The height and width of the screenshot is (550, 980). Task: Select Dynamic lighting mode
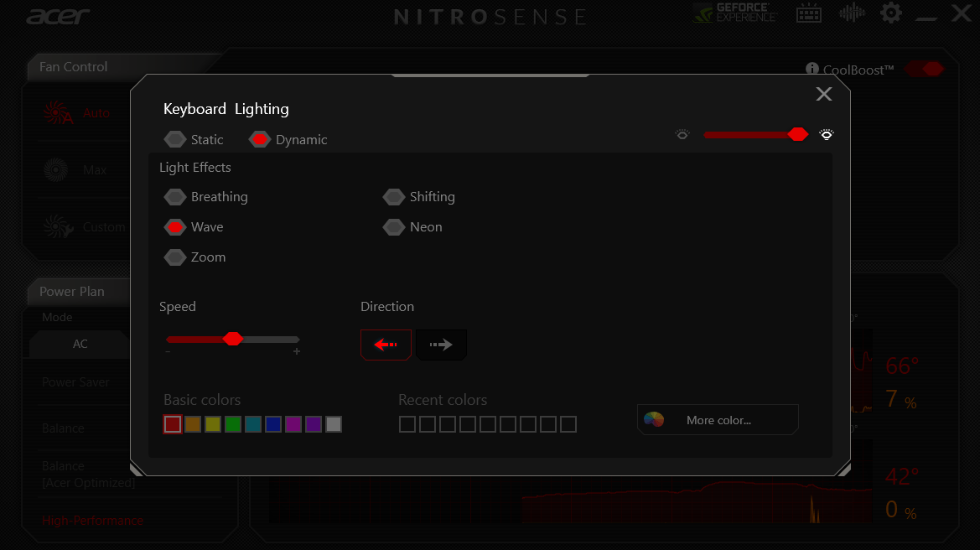[260, 140]
